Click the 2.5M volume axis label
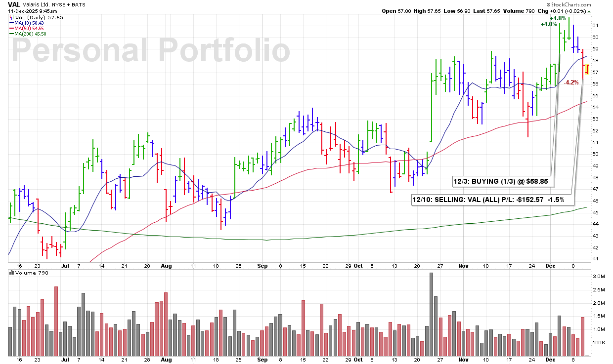613x364 pixels. tap(598, 290)
